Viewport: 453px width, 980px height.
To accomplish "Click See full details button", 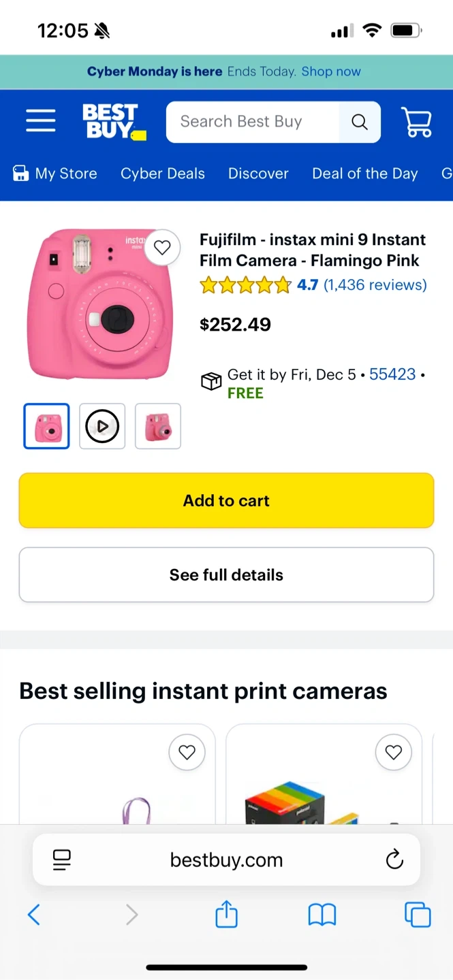I will pos(226,575).
